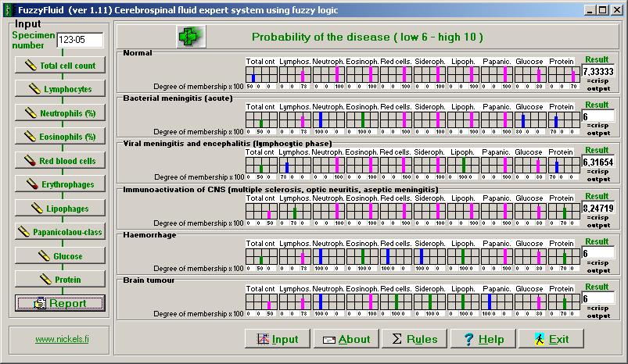Open Help
628x364 pixels.
pos(483,339)
